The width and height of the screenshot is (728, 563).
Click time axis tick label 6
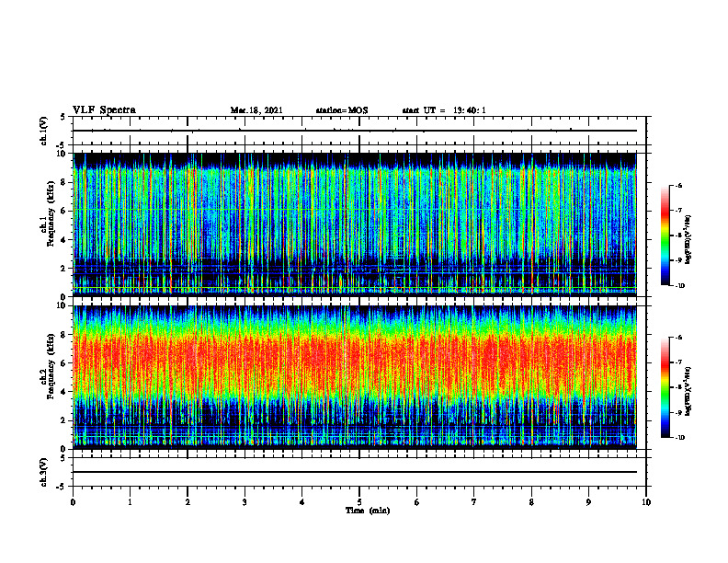pos(417,502)
